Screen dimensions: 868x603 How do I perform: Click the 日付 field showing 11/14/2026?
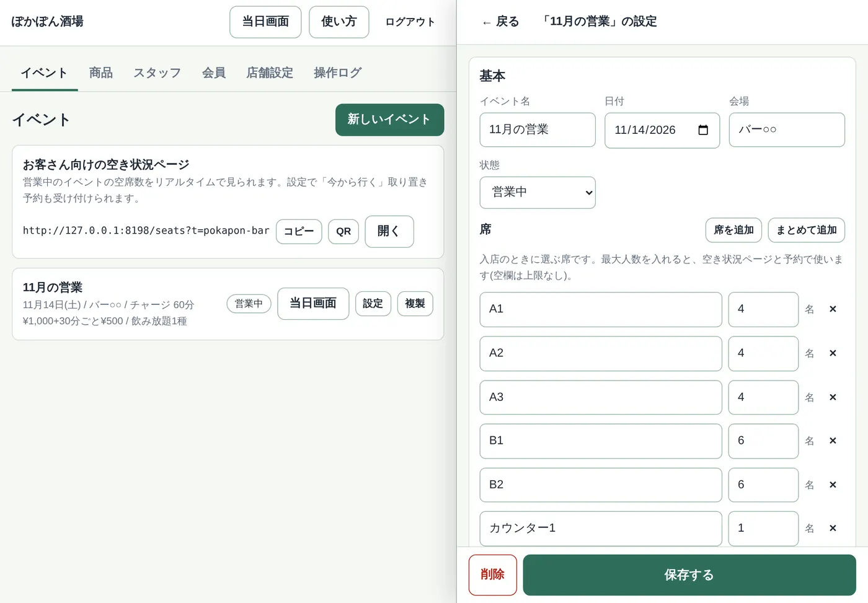[662, 130]
